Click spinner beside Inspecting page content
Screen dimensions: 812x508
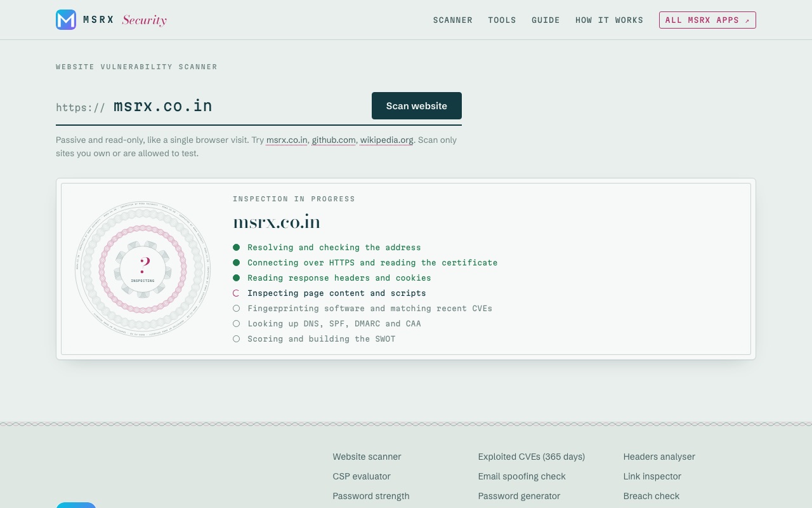coord(236,293)
